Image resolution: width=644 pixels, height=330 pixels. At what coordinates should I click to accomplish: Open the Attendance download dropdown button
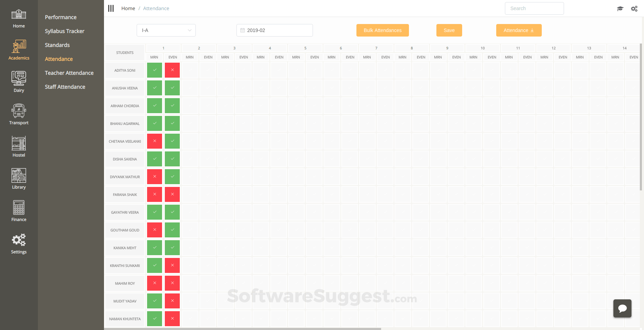pyautogui.click(x=519, y=30)
